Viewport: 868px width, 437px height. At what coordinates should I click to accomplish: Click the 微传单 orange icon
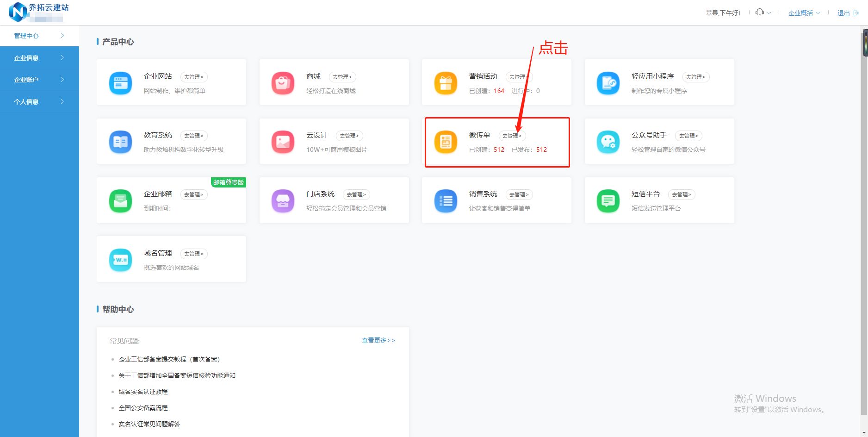445,142
